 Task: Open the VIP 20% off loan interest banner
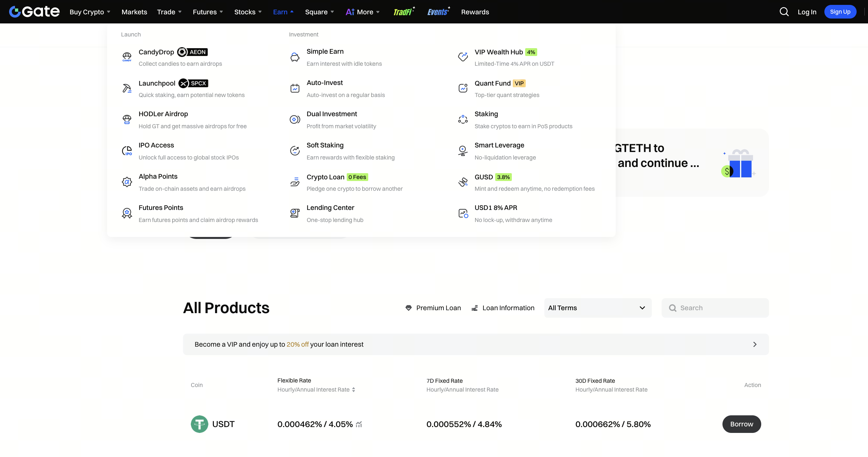coord(476,344)
